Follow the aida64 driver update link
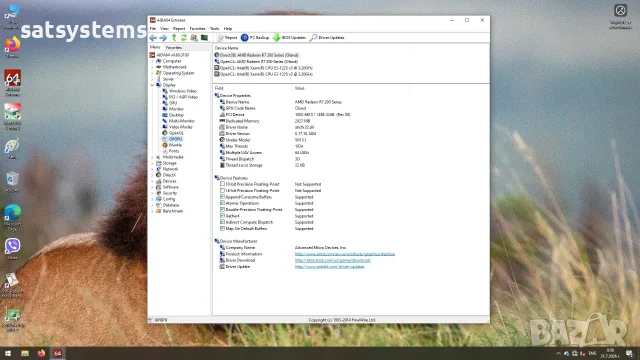 point(329,267)
